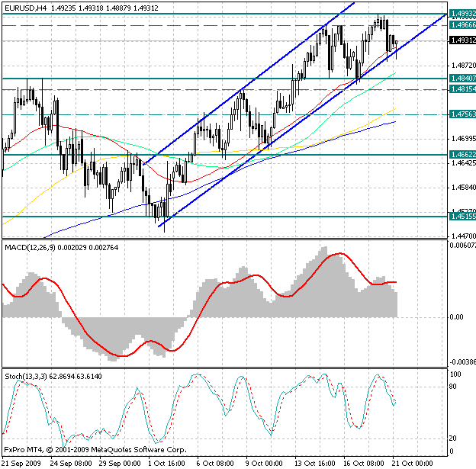
Task: Click the 21 Sep 2009 date label
Action: click(x=21, y=463)
